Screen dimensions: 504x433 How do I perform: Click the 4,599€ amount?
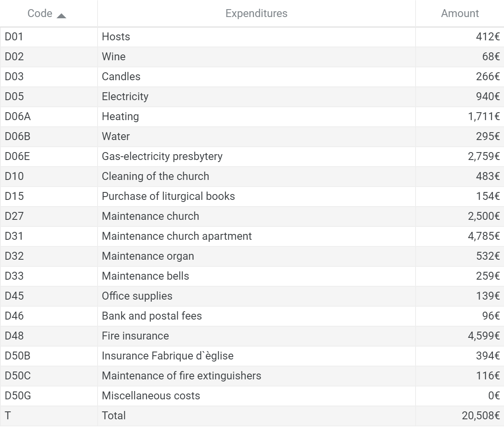[x=484, y=336]
